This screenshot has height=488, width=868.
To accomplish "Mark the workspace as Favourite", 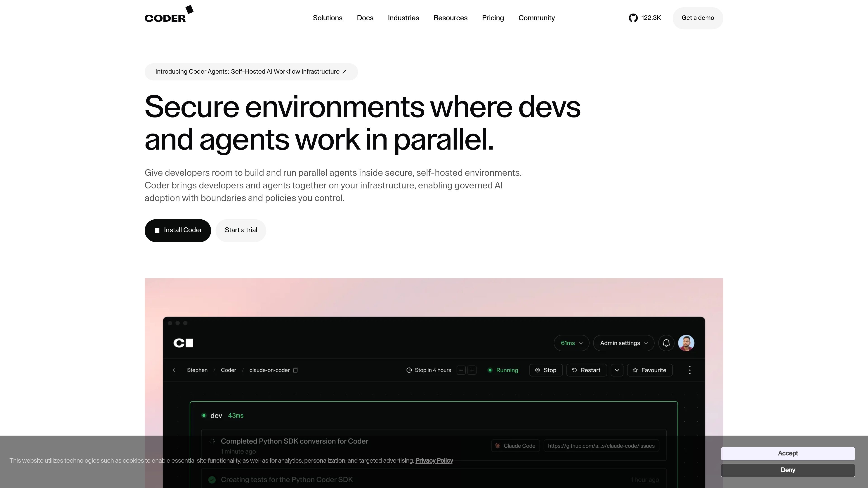I will tap(650, 370).
